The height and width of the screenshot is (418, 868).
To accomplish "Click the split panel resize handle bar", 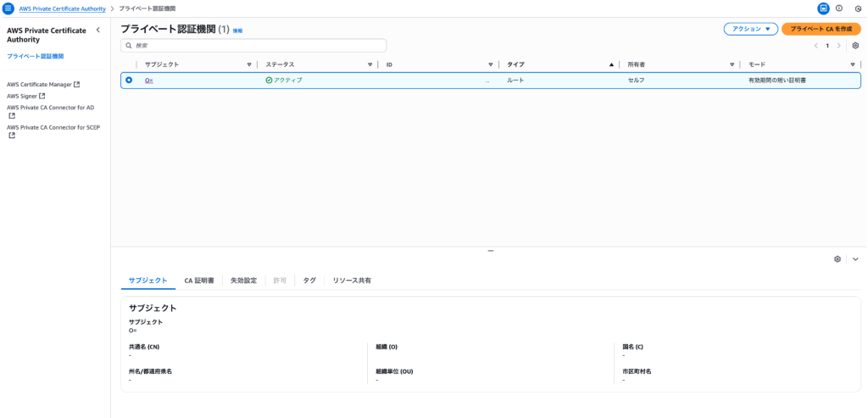I will pyautogui.click(x=491, y=251).
